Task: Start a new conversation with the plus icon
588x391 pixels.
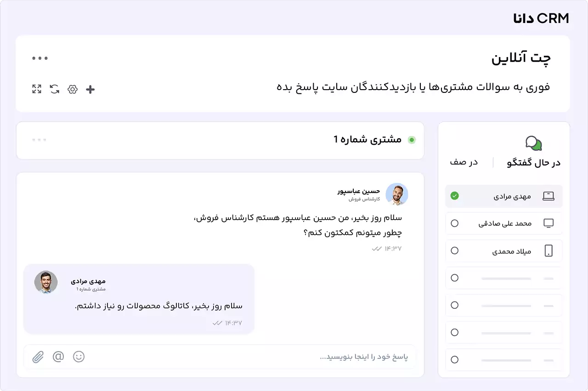Action: tap(90, 89)
